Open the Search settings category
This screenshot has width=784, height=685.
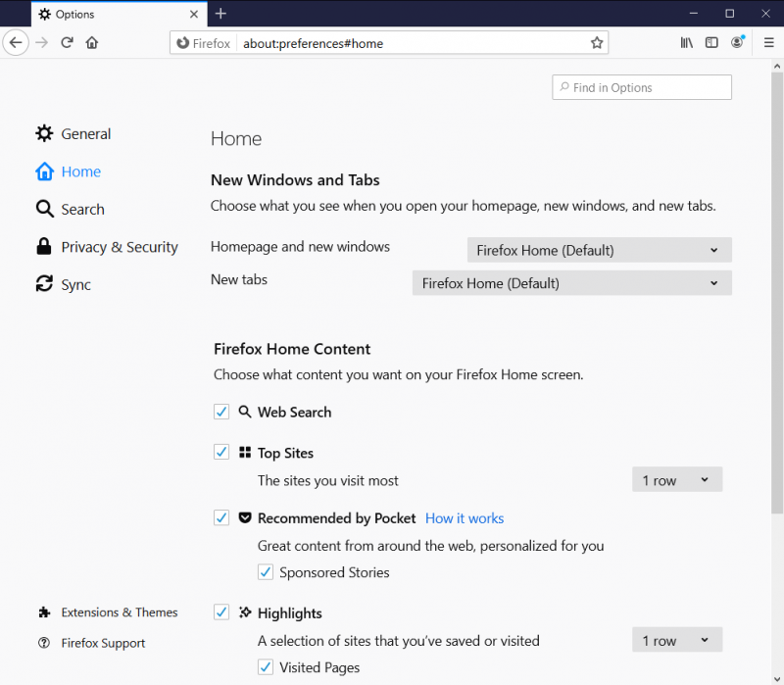coord(70,209)
